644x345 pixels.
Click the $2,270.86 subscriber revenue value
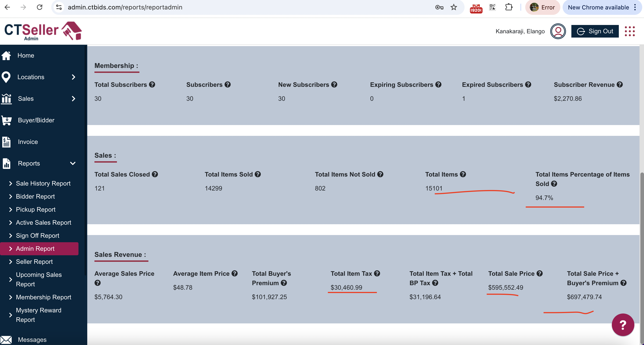coord(568,99)
